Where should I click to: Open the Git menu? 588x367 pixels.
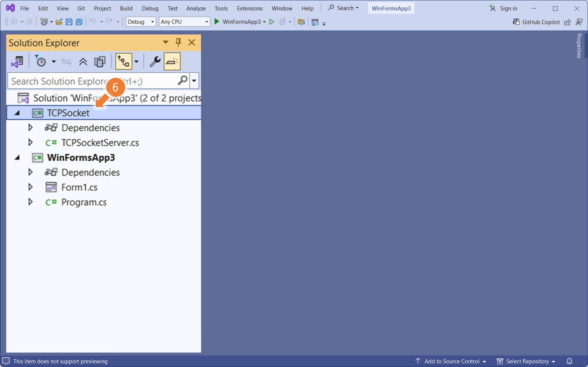coord(81,8)
